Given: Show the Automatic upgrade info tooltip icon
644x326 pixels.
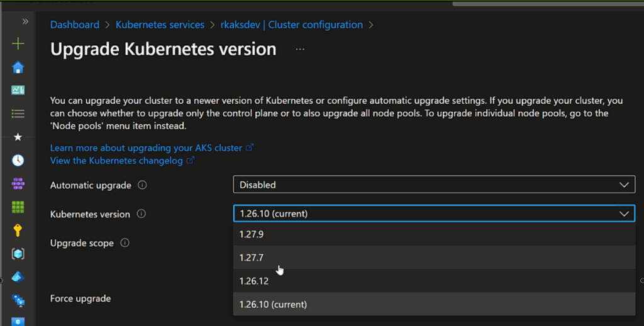Looking at the screenshot, I should (142, 185).
